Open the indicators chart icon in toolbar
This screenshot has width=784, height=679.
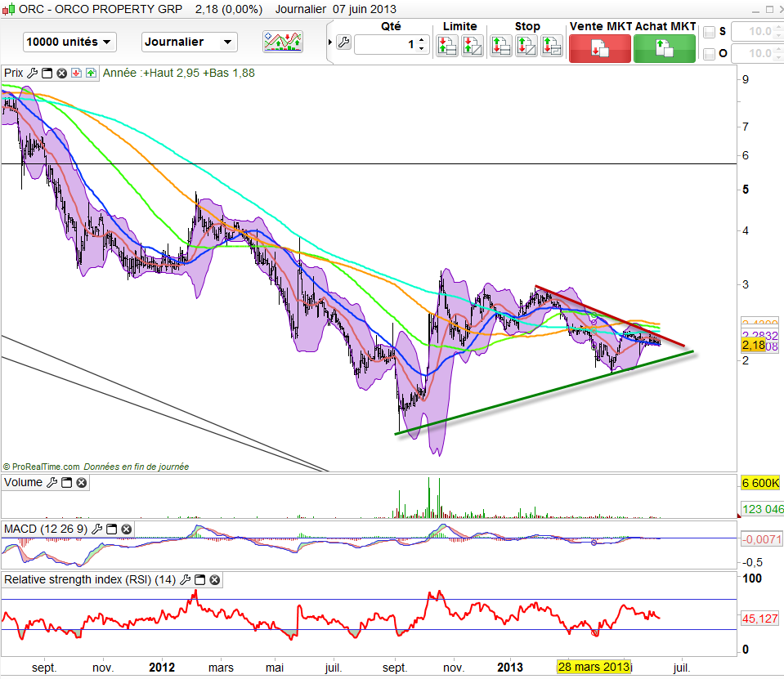point(282,42)
